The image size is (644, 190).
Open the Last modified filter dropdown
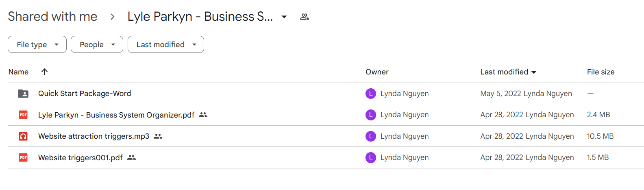(166, 44)
